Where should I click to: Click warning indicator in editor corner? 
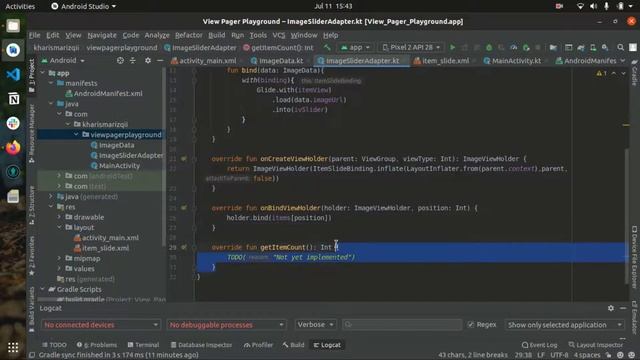[x=601, y=73]
